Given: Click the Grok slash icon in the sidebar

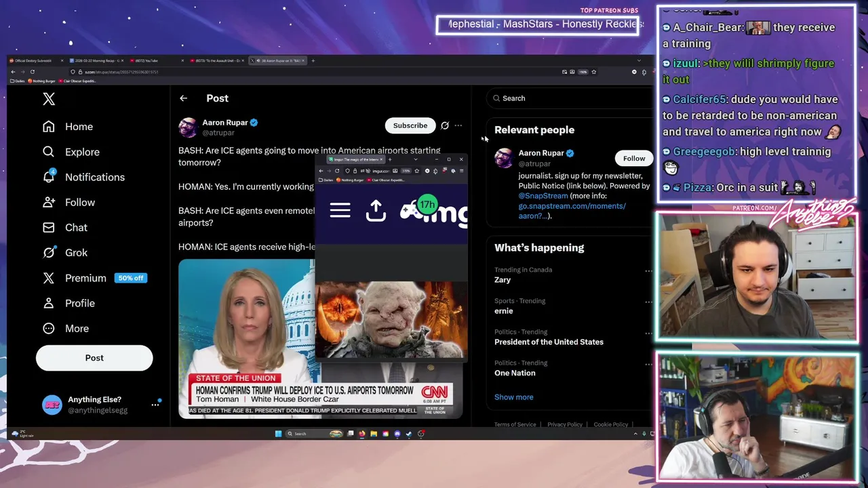Looking at the screenshot, I should (49, 252).
